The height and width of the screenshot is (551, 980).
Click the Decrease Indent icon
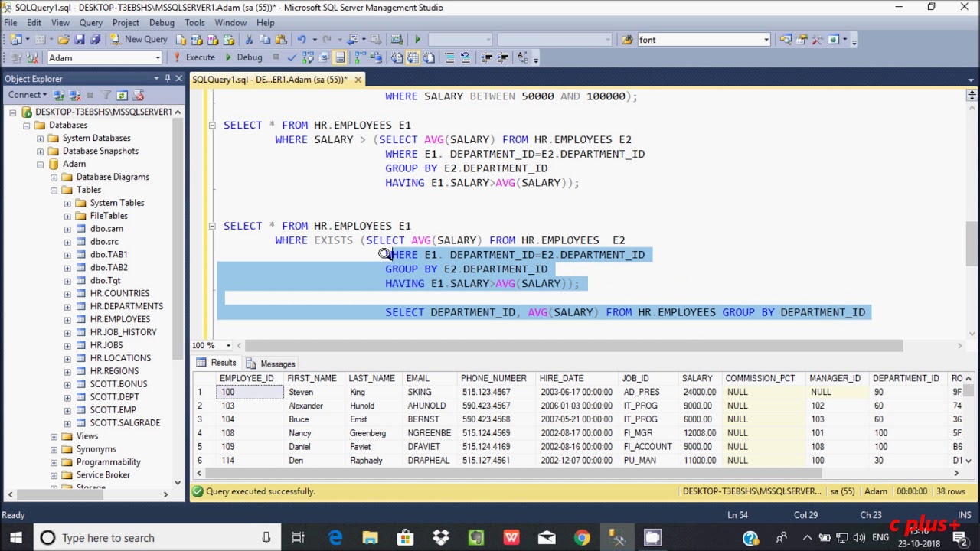tap(486, 57)
